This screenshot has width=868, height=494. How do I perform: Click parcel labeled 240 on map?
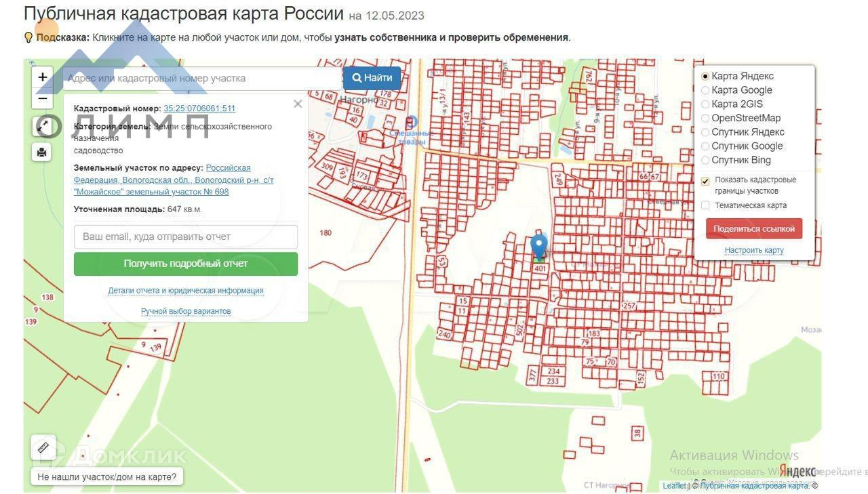coord(445,335)
